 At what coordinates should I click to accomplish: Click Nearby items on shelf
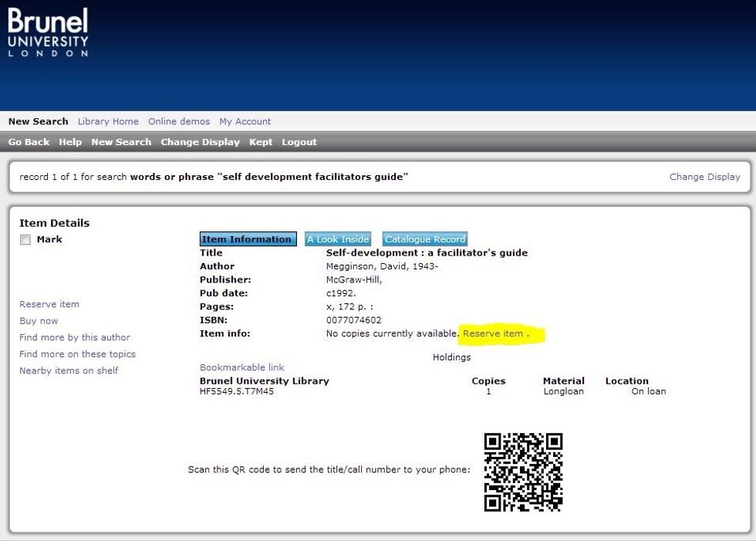[69, 370]
